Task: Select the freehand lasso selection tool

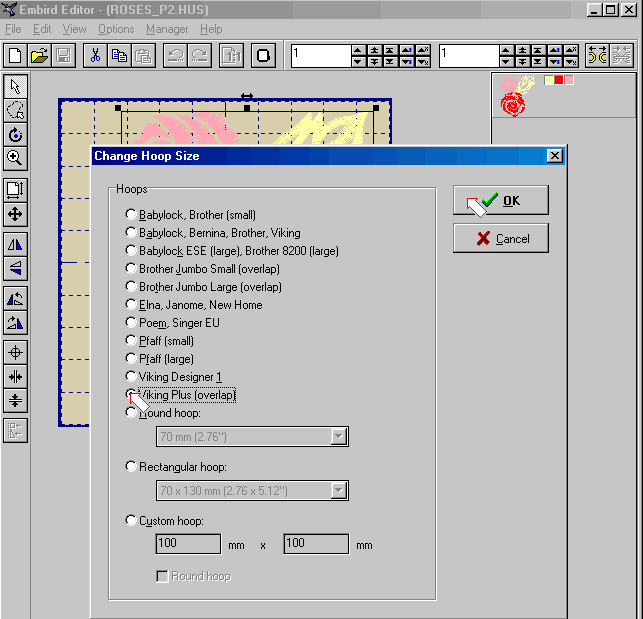Action: (x=16, y=110)
